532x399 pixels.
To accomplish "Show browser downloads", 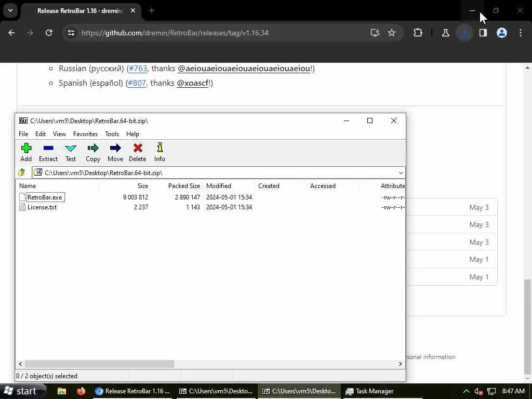I will [464, 33].
